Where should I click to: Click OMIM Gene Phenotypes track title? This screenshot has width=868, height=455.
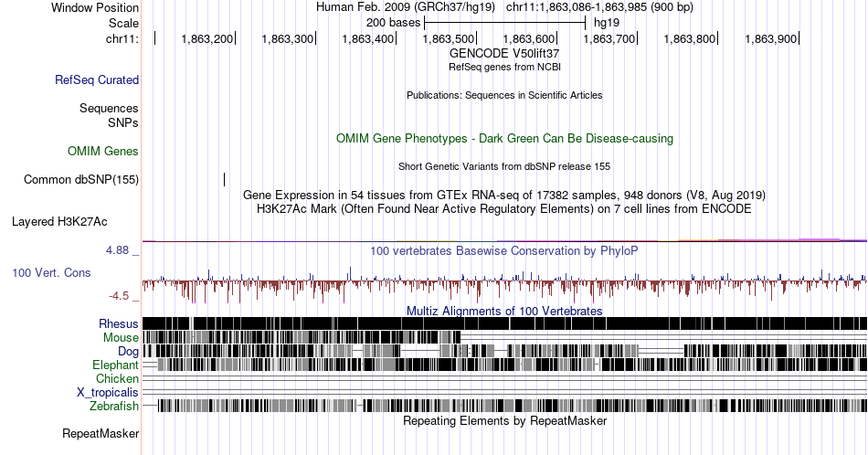tap(504, 138)
